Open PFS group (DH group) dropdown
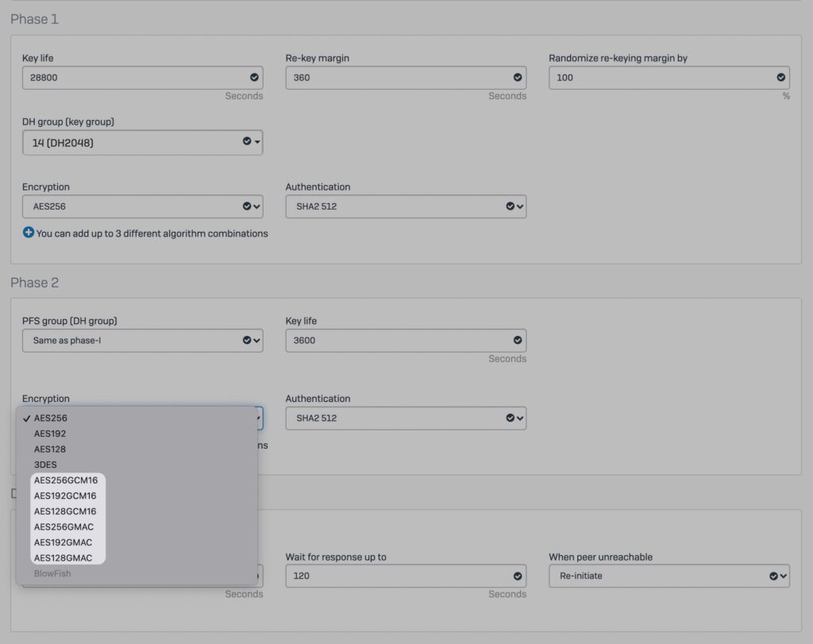The height and width of the screenshot is (644, 813). (143, 341)
